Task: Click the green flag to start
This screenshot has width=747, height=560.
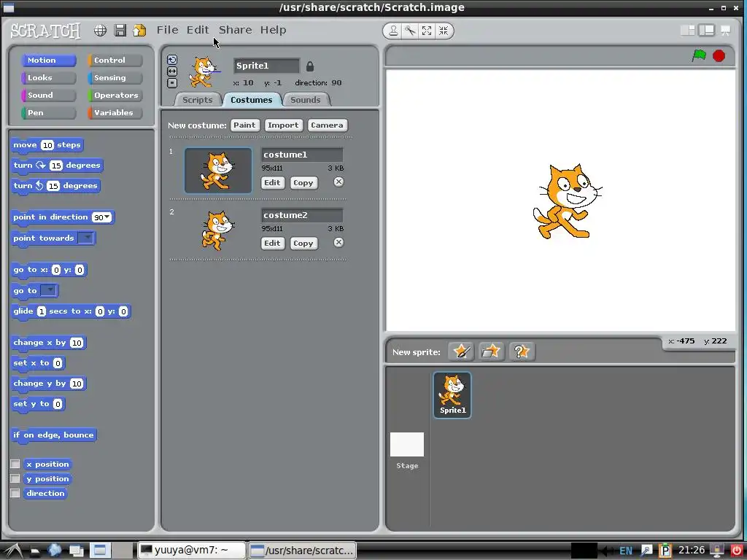Action: [699, 55]
